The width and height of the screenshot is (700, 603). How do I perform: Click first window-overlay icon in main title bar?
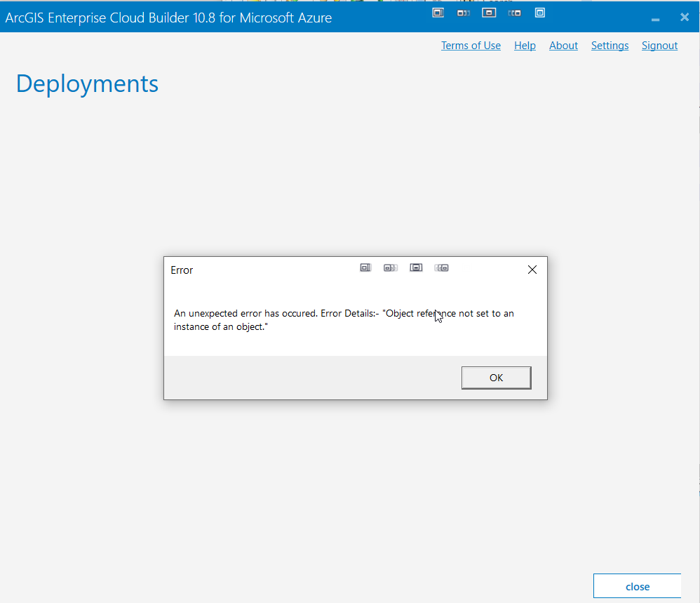click(x=438, y=13)
